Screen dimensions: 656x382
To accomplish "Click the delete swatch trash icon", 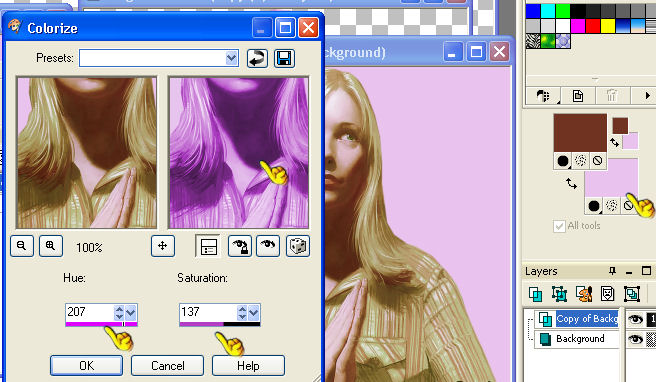I will [612, 96].
